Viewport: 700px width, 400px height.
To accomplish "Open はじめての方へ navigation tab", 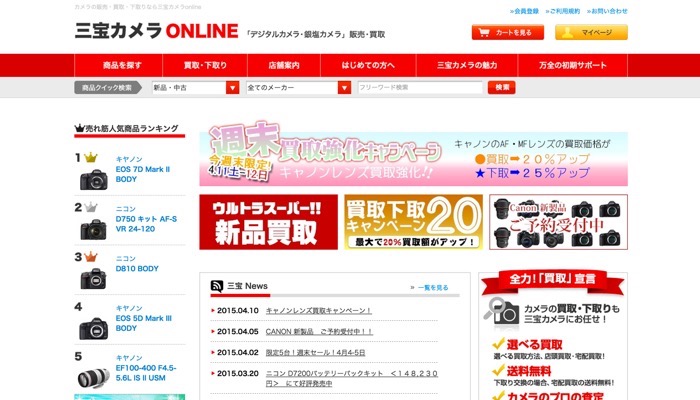I will tap(368, 65).
